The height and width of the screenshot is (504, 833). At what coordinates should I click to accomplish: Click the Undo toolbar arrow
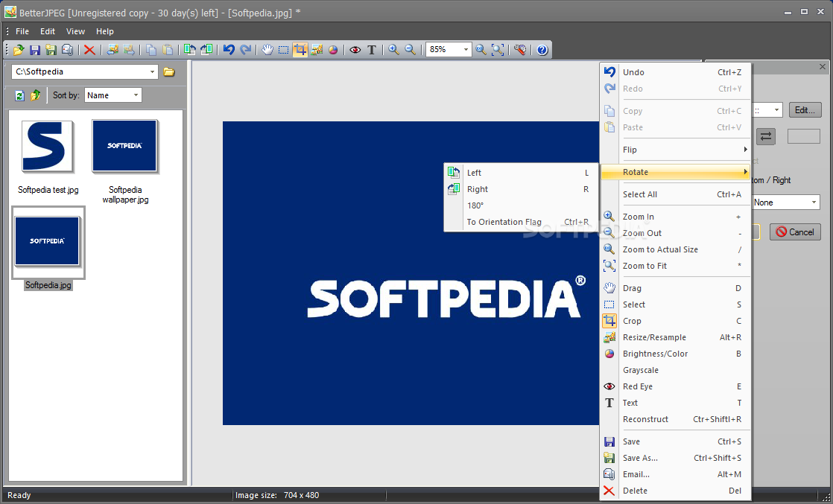[x=229, y=50]
